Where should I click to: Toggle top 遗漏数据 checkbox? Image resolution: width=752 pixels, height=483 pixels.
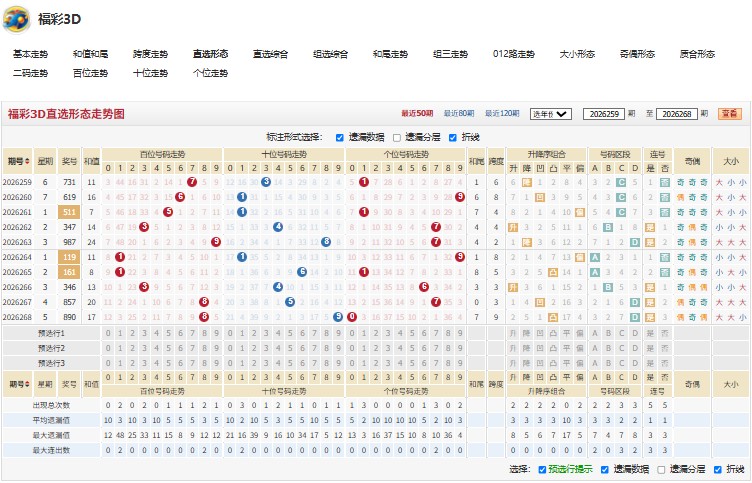point(340,138)
